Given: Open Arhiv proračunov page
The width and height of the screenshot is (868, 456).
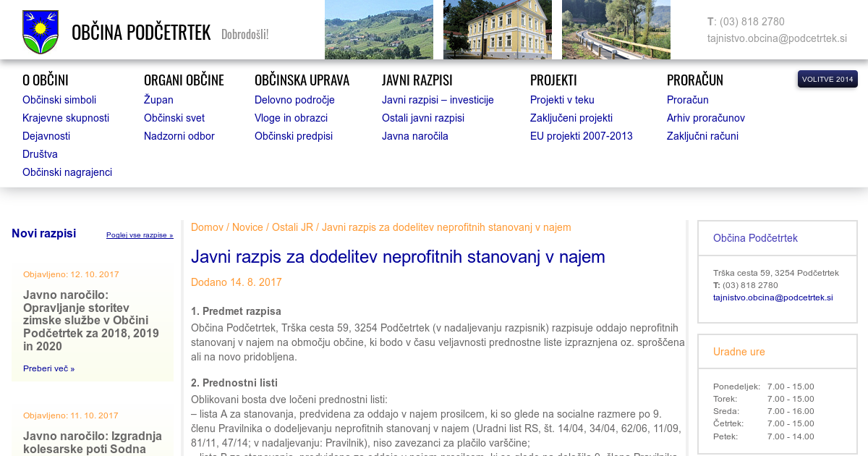Looking at the screenshot, I should [x=705, y=118].
